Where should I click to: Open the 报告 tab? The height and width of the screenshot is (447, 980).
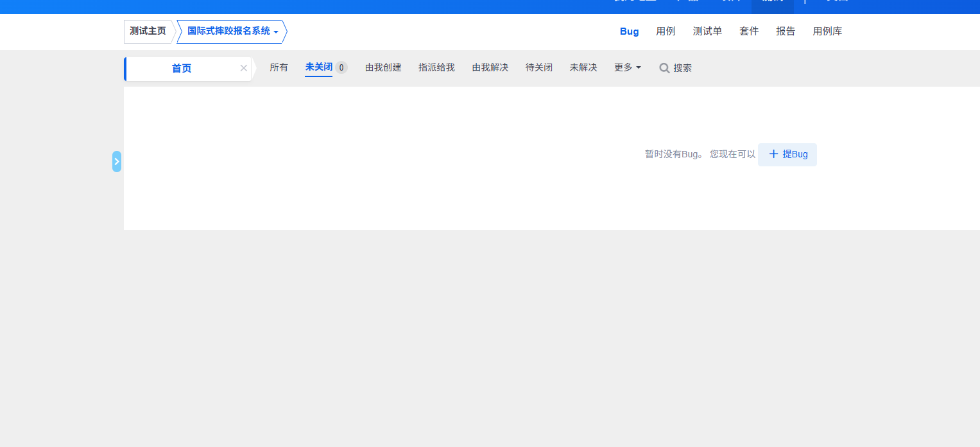(x=786, y=31)
